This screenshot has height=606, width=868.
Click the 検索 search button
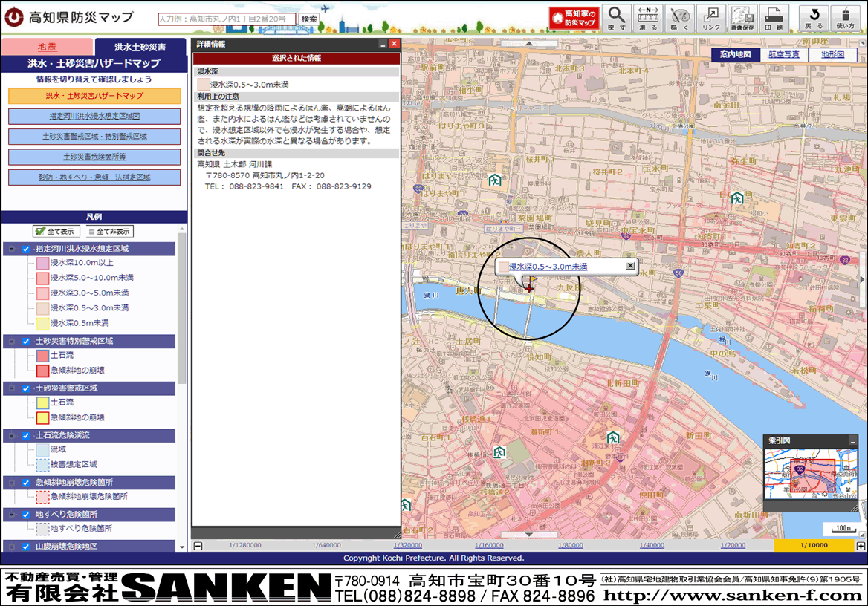(309, 19)
